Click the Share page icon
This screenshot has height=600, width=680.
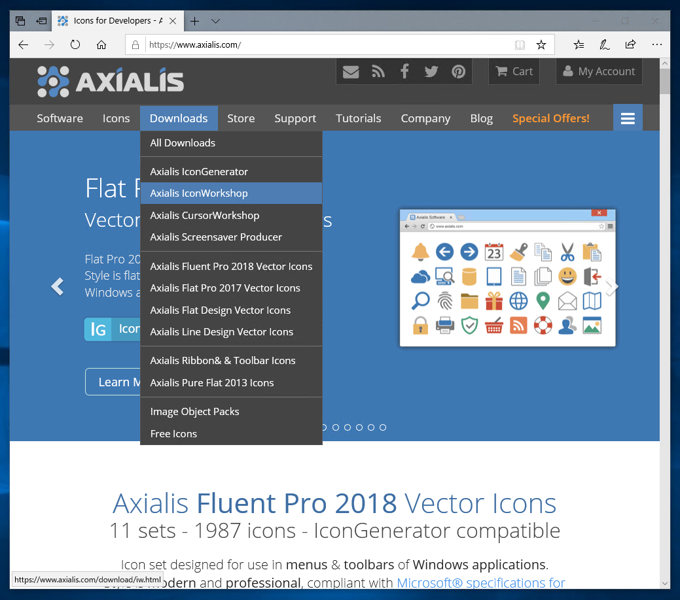click(x=630, y=45)
